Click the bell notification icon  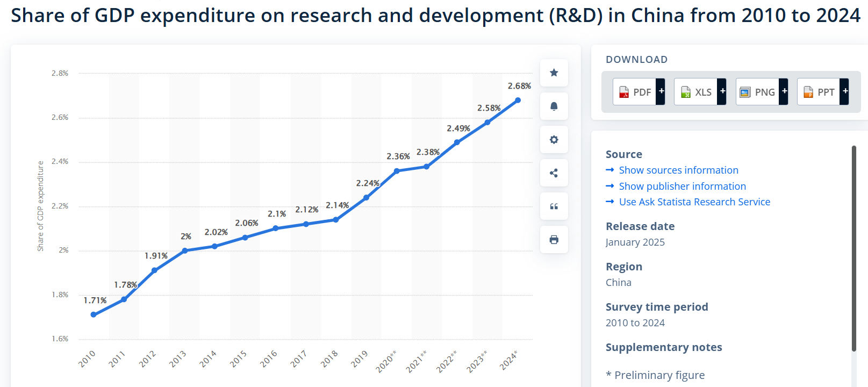(x=554, y=106)
